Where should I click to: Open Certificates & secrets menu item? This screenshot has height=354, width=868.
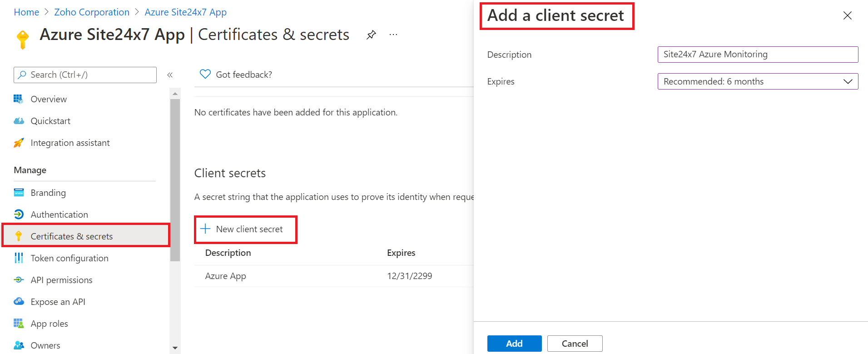pyautogui.click(x=72, y=236)
